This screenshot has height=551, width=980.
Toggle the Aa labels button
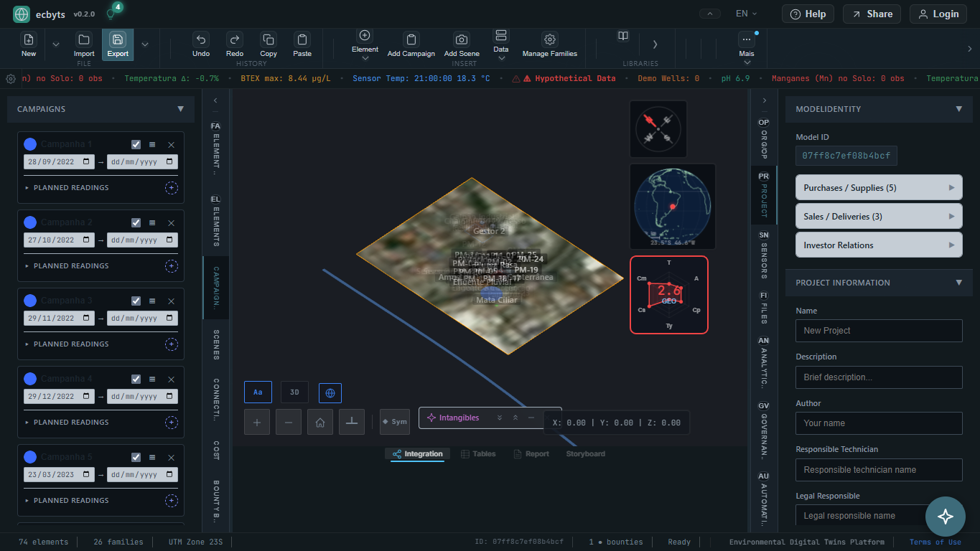258,392
